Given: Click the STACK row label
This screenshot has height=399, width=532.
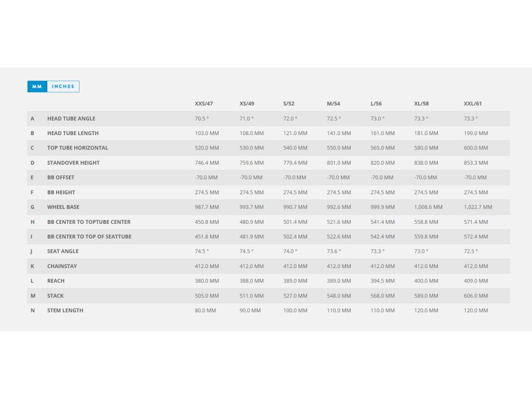Looking at the screenshot, I should tap(55, 296).
